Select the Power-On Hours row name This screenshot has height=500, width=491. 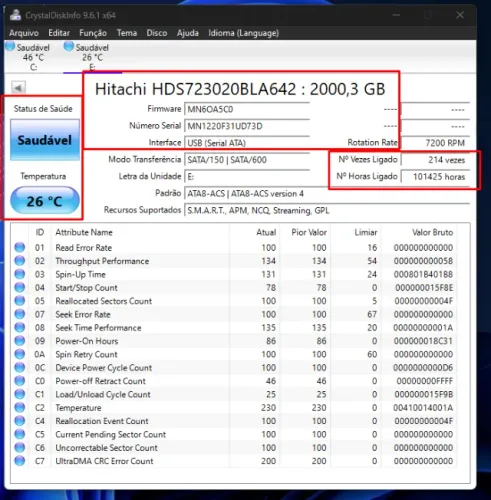(x=87, y=341)
